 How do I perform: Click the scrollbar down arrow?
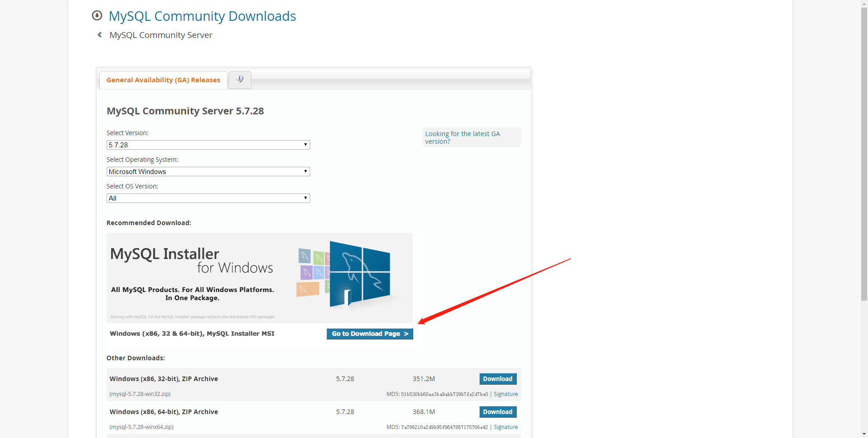click(x=864, y=434)
